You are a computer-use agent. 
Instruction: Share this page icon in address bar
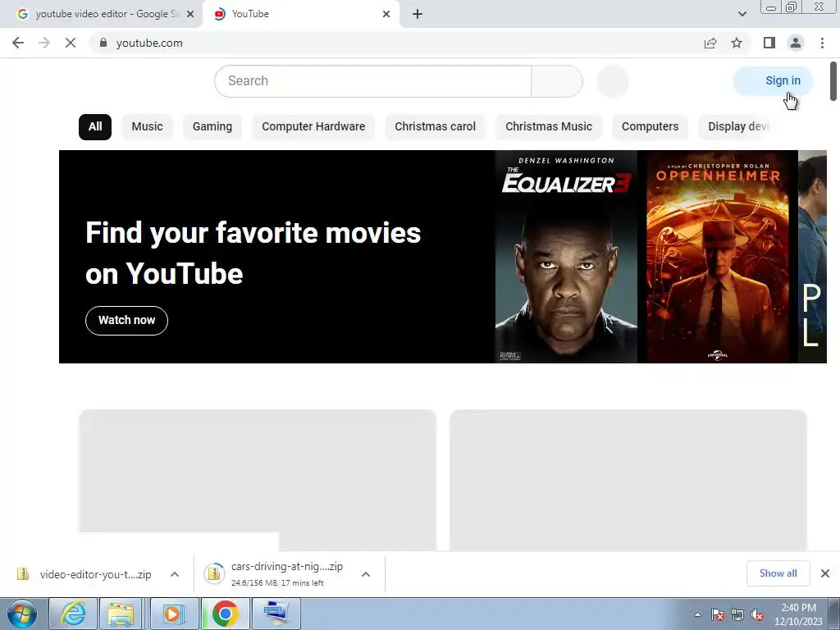(x=710, y=43)
